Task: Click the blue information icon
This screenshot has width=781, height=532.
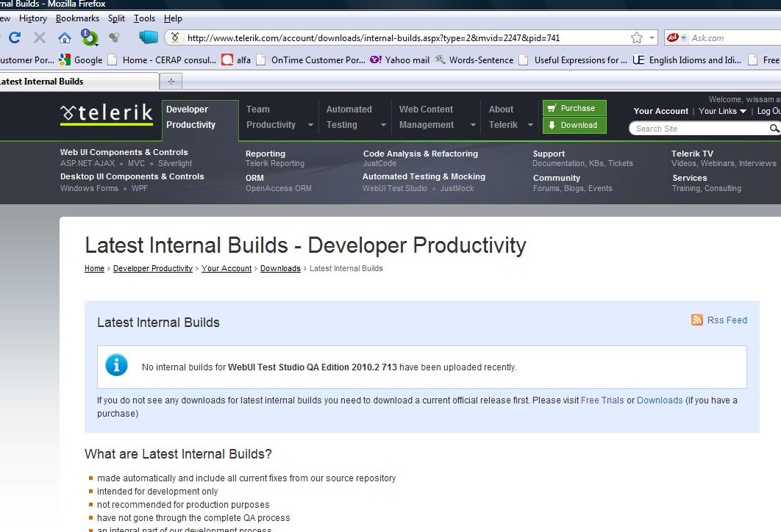Action: [116, 365]
